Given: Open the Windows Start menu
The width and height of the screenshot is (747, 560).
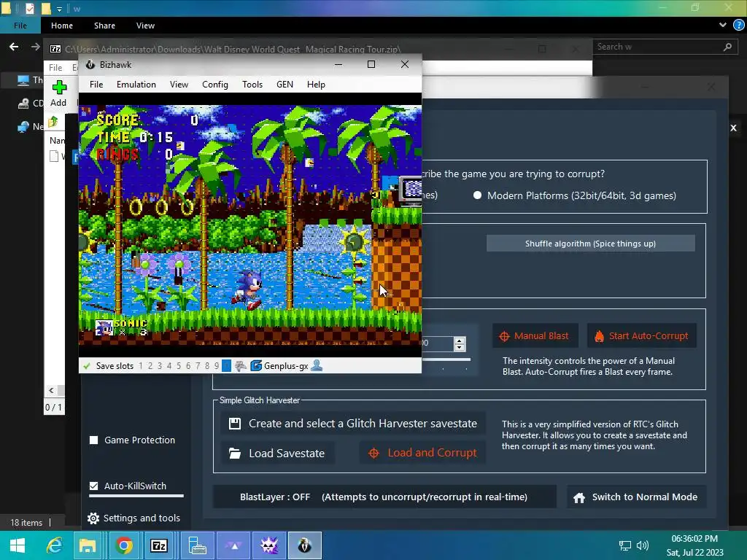Looking at the screenshot, I should click(x=18, y=545).
